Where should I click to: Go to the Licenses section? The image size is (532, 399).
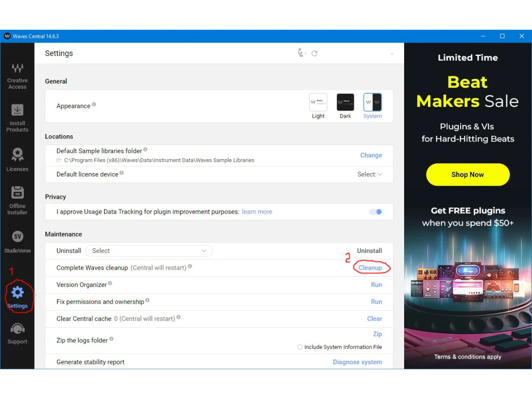pyautogui.click(x=17, y=160)
